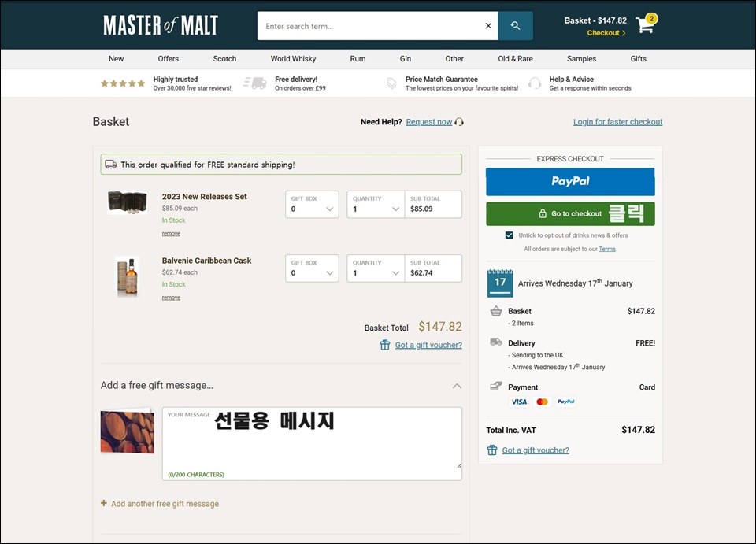Open the Gin menu

click(406, 59)
